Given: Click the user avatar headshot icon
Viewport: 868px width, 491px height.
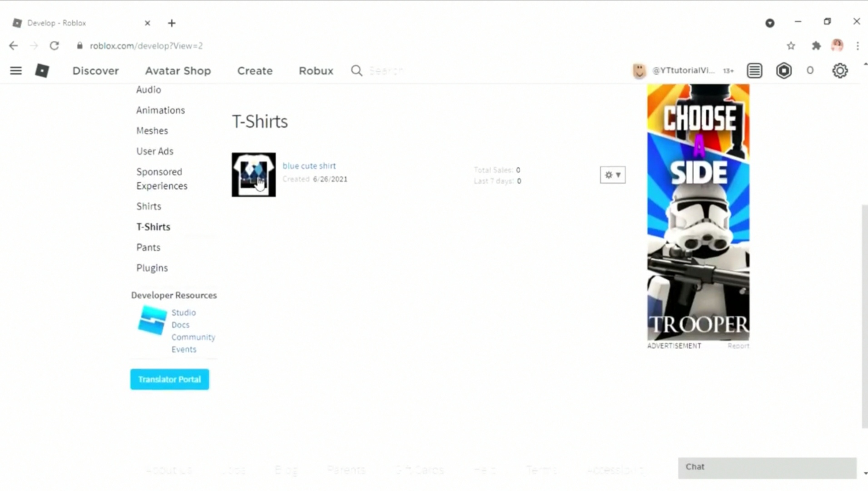Looking at the screenshot, I should tap(639, 70).
